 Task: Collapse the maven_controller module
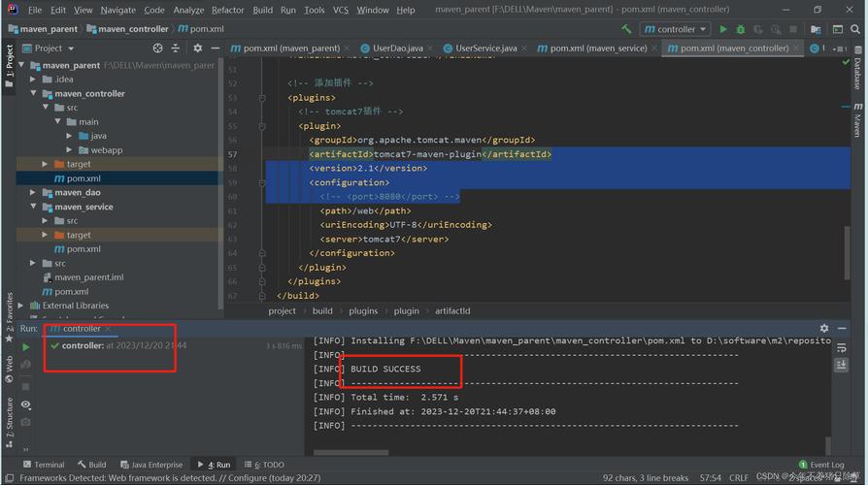coord(33,93)
